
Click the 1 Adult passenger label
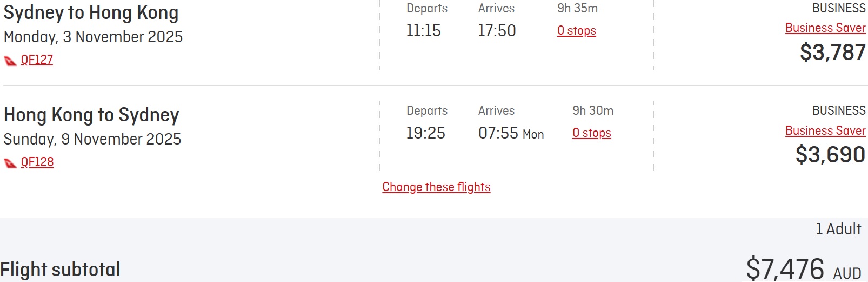(838, 229)
